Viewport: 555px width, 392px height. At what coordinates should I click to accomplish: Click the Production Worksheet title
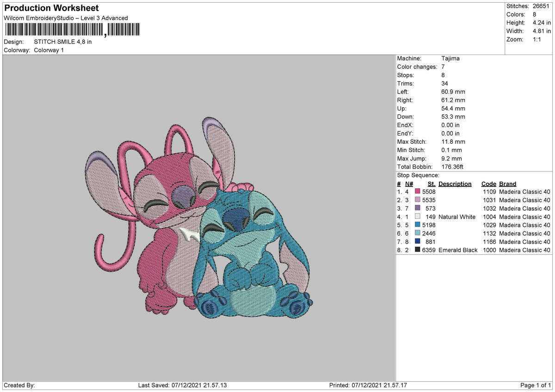coord(51,8)
